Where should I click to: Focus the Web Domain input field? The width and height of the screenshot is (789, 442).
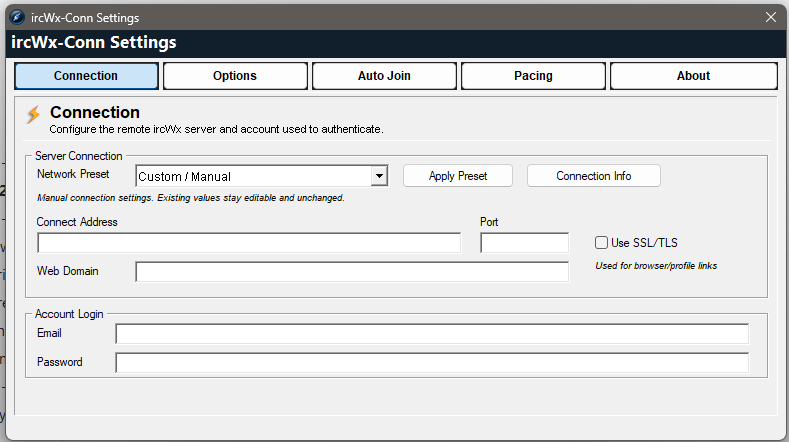click(x=352, y=272)
